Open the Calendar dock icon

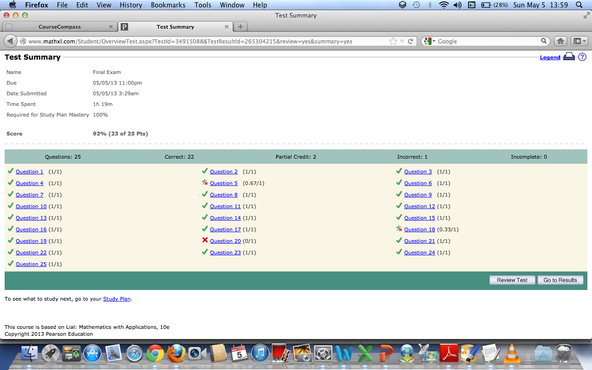(239, 353)
